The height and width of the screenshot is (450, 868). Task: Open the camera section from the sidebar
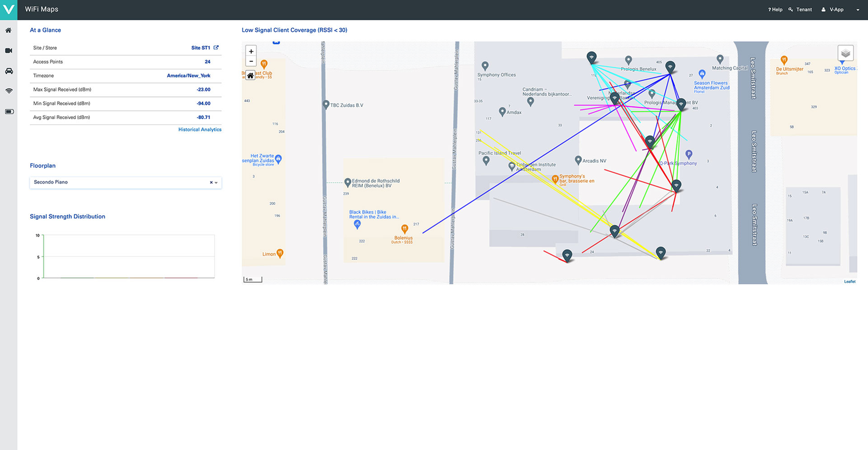(8, 50)
